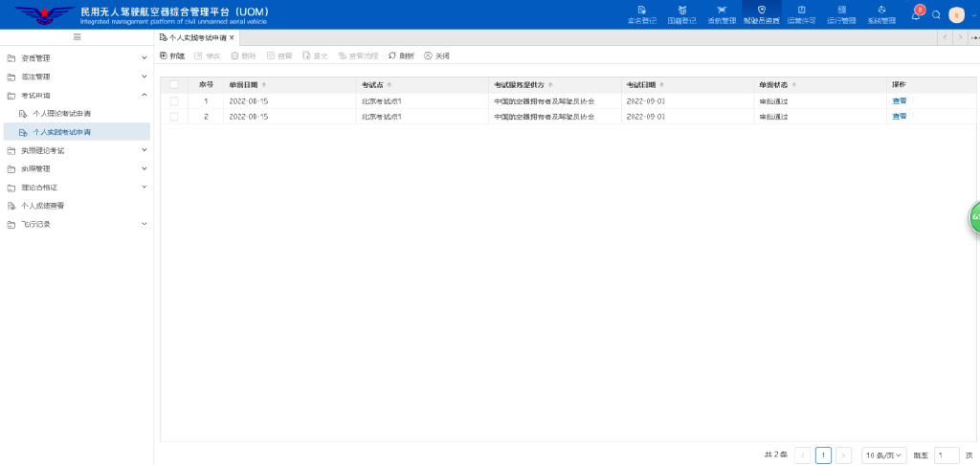The height and width of the screenshot is (465, 980).
Task: Click the 查看 toolbar button
Action: [279, 55]
